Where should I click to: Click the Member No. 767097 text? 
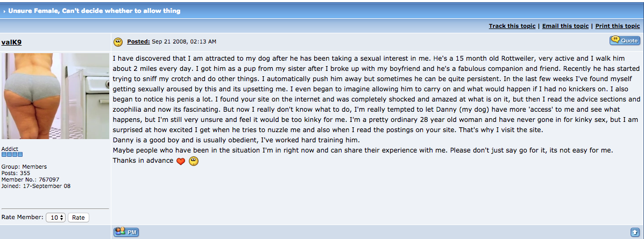click(x=30, y=179)
